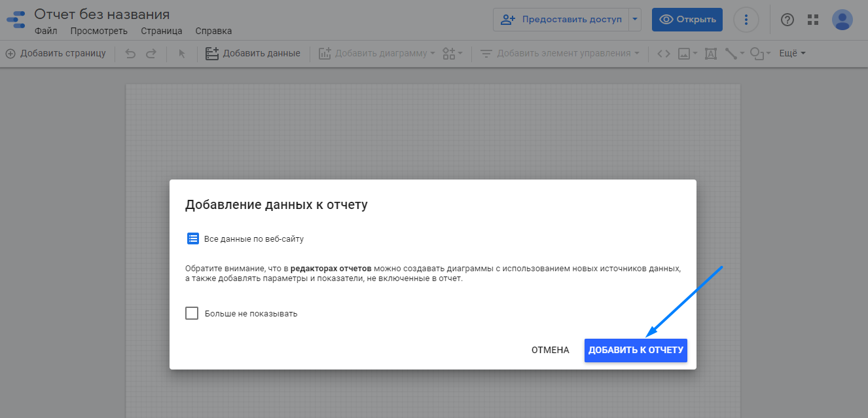The width and height of the screenshot is (868, 418).
Task: Open the 'Файл' menu
Action: click(x=46, y=31)
